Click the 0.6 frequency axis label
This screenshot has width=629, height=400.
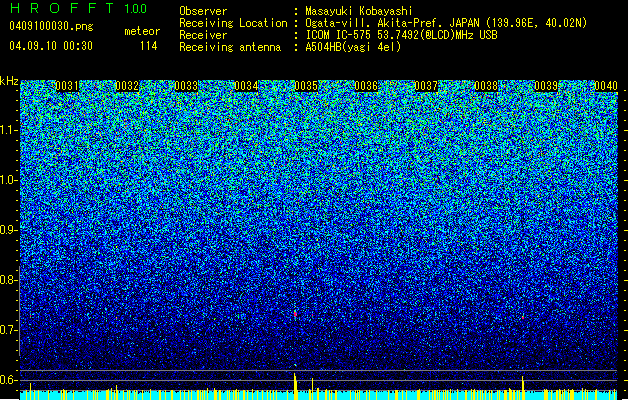click(8, 380)
